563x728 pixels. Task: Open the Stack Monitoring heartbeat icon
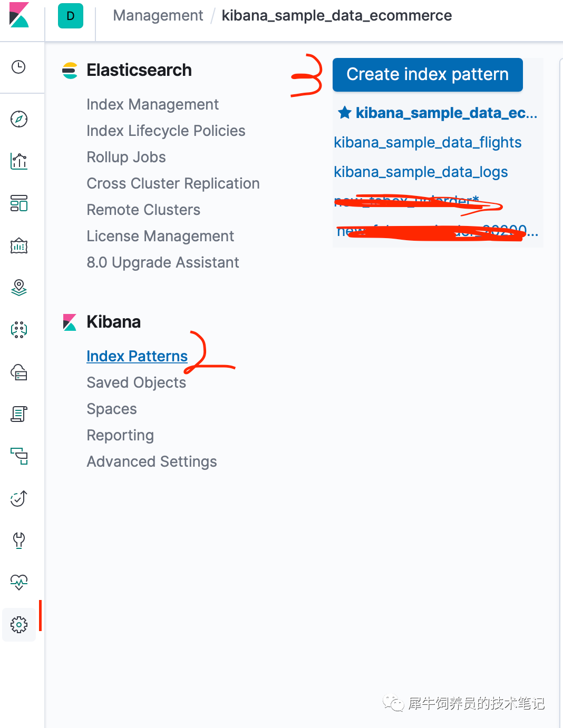(x=19, y=582)
